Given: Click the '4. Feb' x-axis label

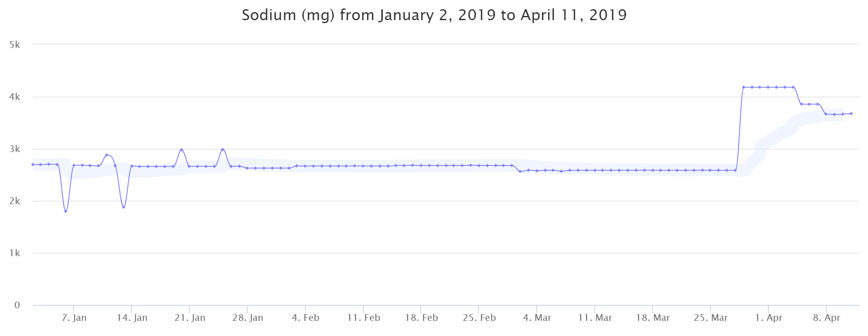Looking at the screenshot, I should (x=305, y=318).
